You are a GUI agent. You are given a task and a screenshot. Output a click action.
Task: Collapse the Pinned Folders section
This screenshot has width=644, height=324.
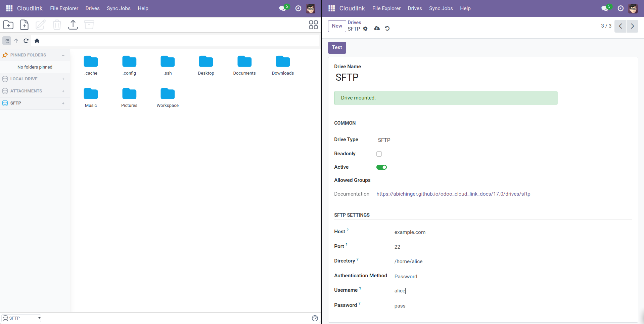pos(63,55)
